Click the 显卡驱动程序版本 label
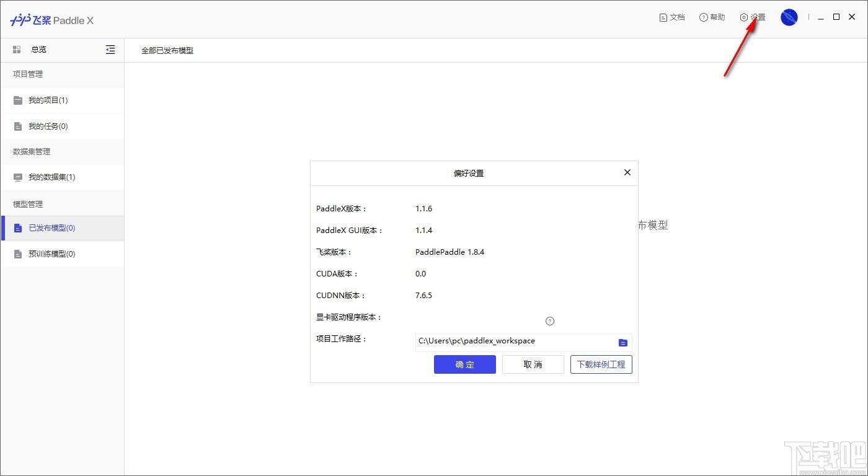Image resolution: width=868 pixels, height=476 pixels. pos(349,317)
